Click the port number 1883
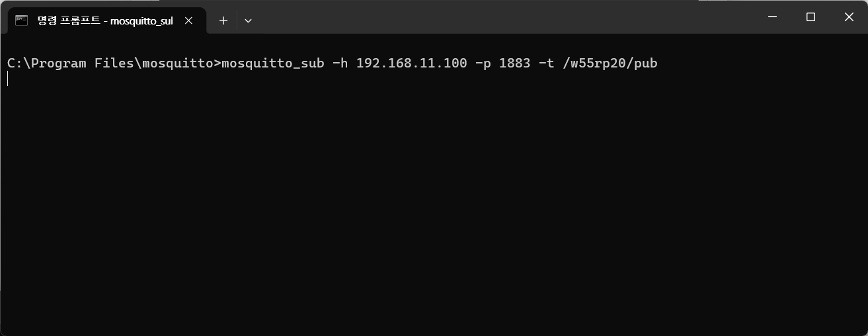 pyautogui.click(x=514, y=63)
